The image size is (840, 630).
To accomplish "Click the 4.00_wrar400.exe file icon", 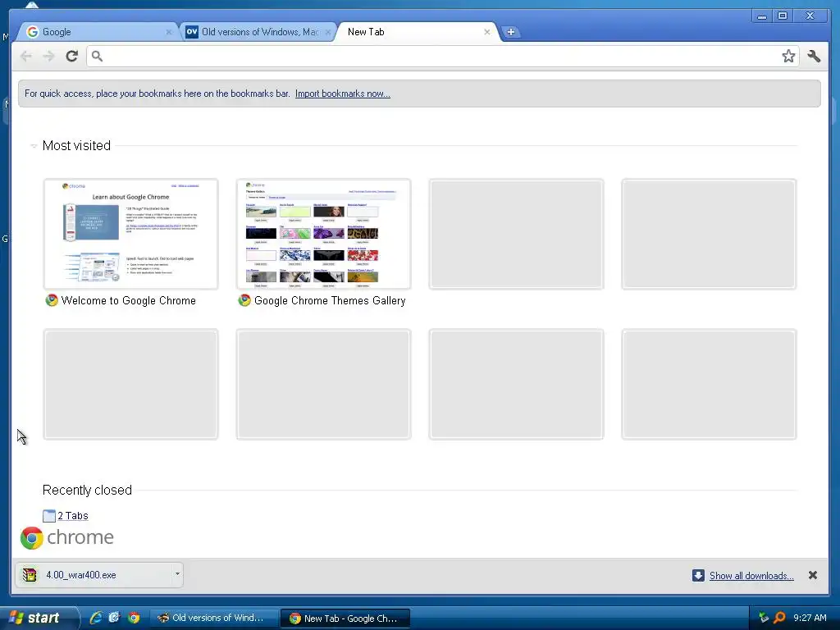I will 30,575.
